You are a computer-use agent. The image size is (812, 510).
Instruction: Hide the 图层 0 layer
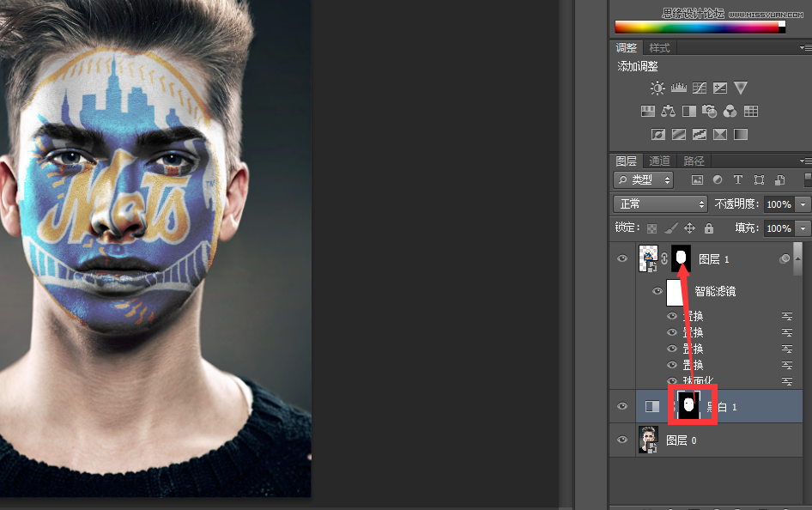tap(622, 440)
